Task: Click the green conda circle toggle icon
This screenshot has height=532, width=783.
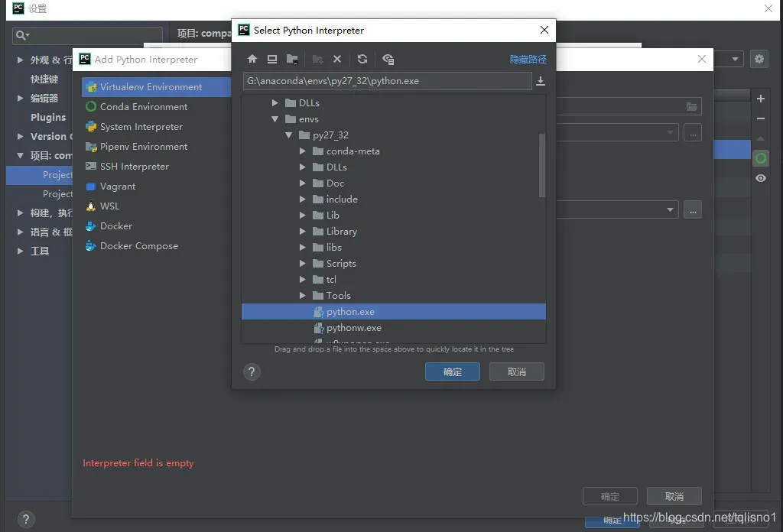Action: tap(761, 159)
